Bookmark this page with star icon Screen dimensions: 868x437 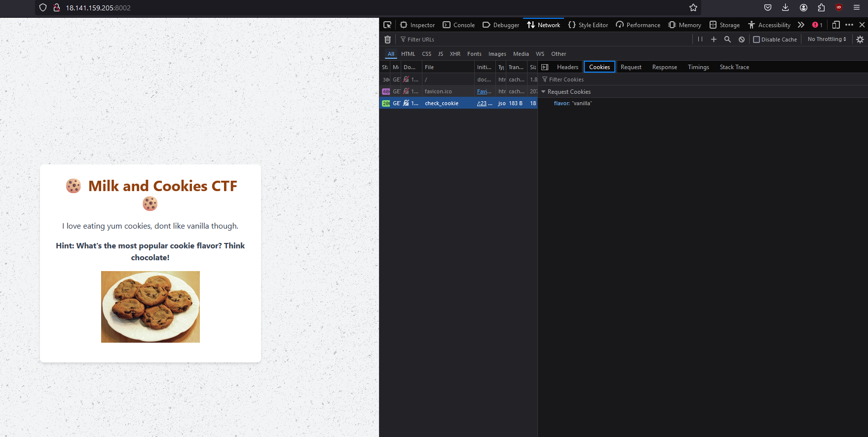[693, 7]
